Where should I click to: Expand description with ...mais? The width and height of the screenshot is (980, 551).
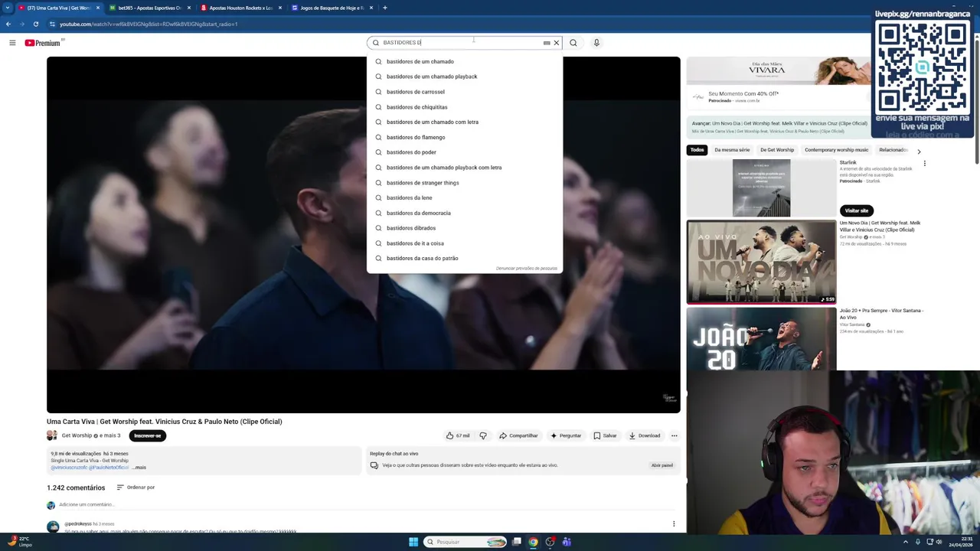coord(139,467)
